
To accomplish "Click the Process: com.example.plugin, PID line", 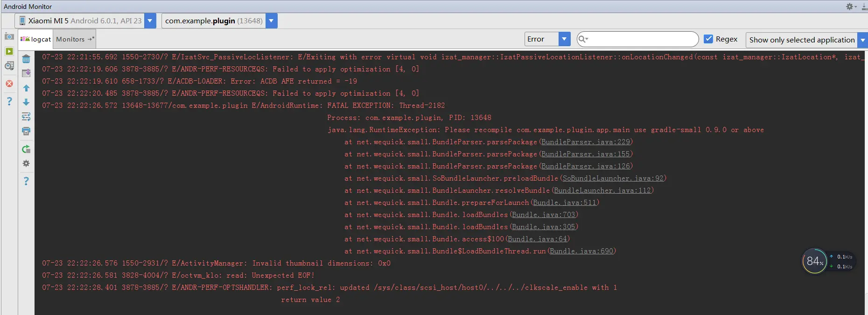I will point(409,118).
